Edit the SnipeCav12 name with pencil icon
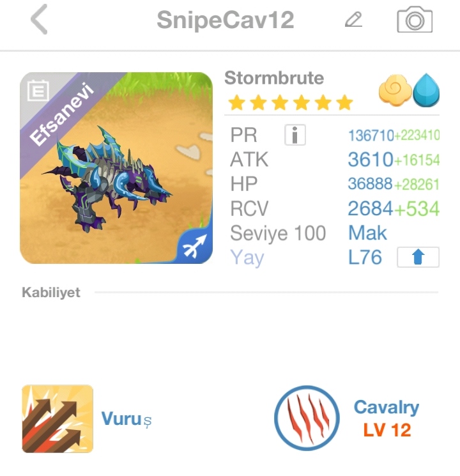460x476 pixels. pyautogui.click(x=353, y=20)
